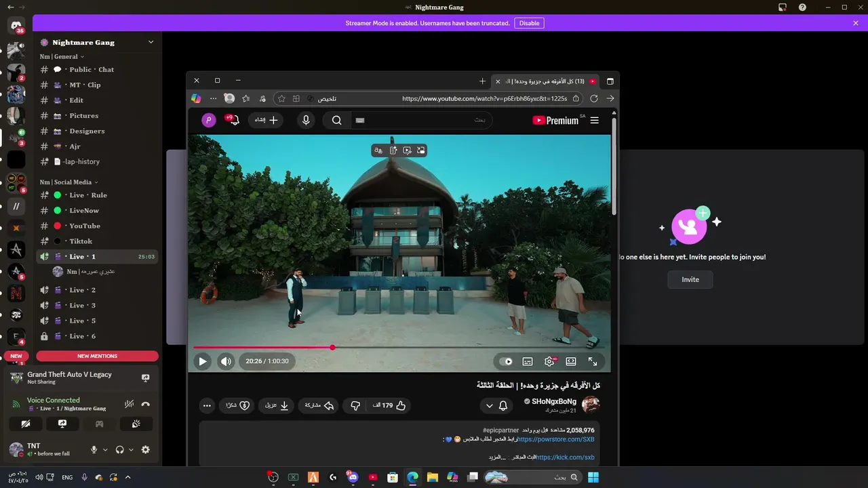Toggle YouTube autoplay switch

coord(506,361)
